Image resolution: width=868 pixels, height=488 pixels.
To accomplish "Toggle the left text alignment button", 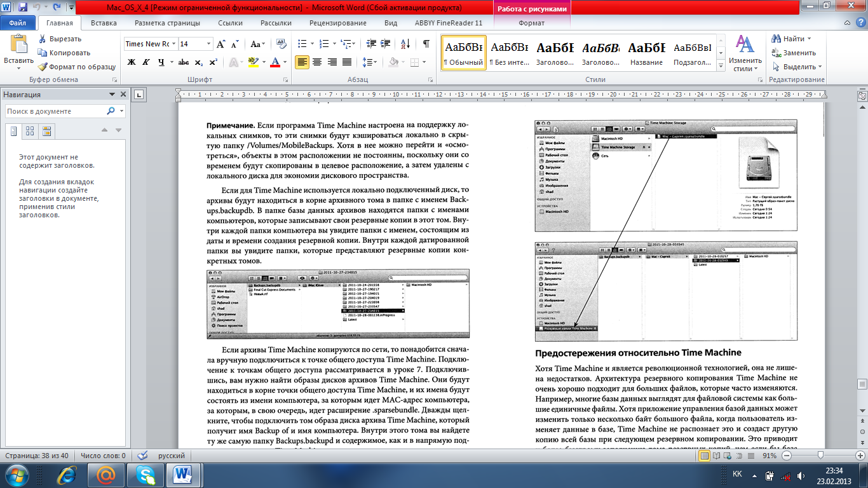I will coord(302,62).
